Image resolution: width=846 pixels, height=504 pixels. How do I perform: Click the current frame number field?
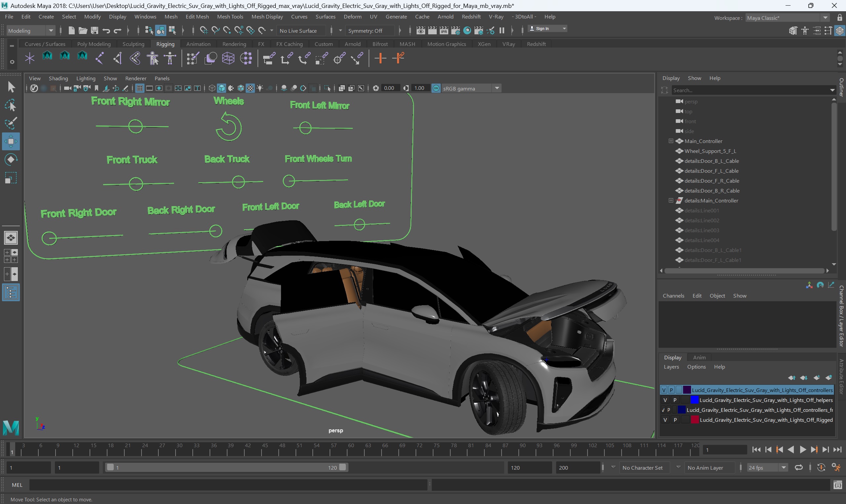click(724, 450)
